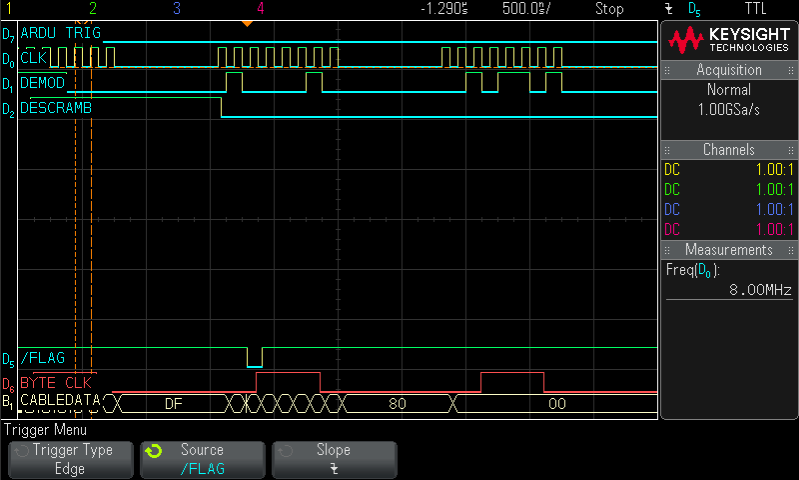Open the Trigger Type Edge softkey

point(69,459)
